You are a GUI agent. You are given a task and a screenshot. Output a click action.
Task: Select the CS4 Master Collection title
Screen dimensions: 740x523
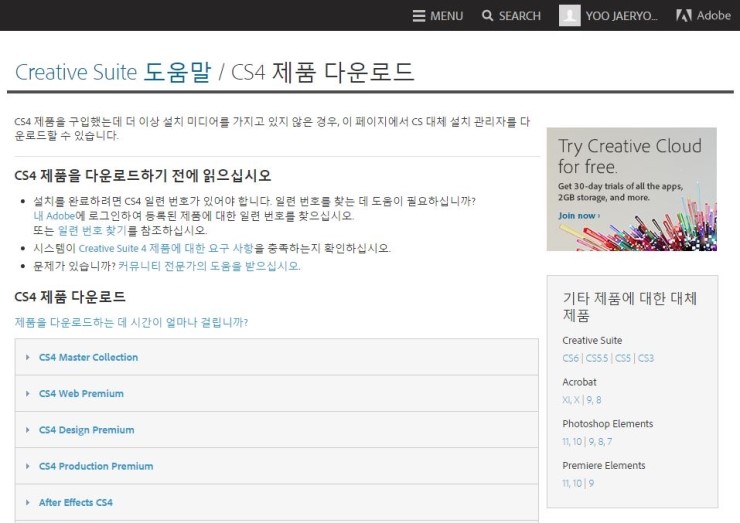point(88,357)
